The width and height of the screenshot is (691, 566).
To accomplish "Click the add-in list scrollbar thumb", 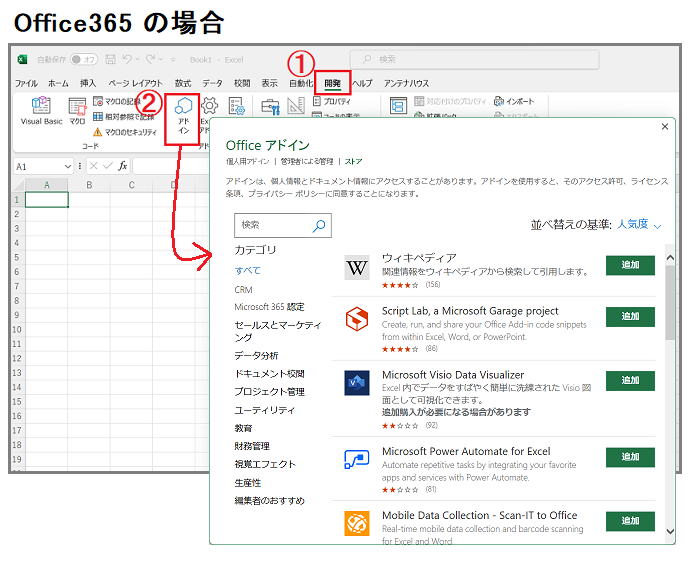I will point(670,302).
